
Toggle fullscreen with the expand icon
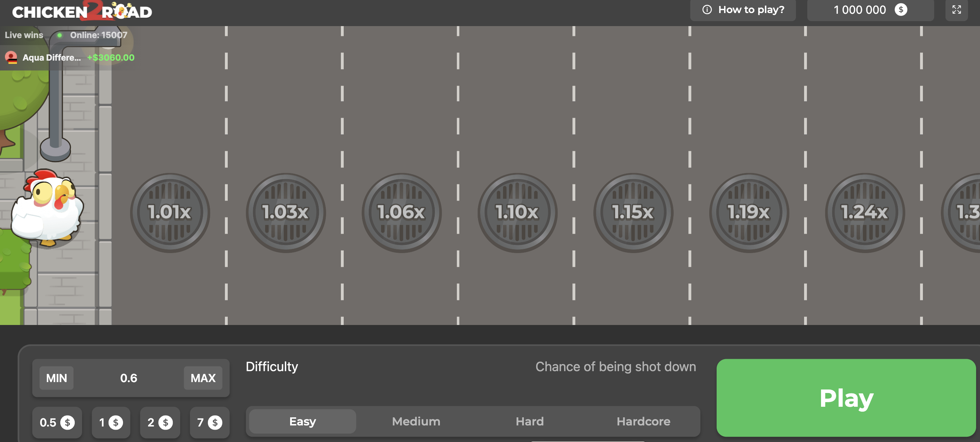coord(956,10)
